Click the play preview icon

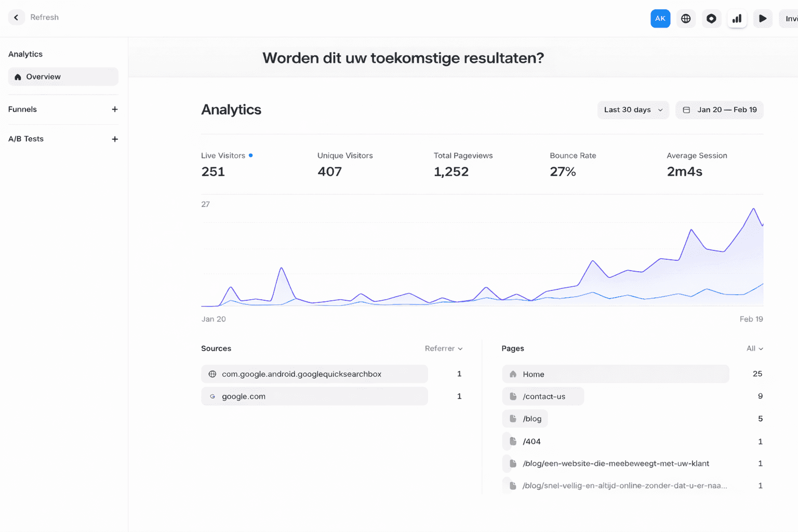click(x=763, y=18)
